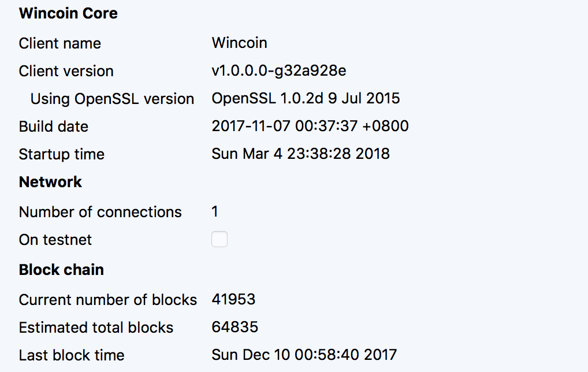Select the client version v1.0.0.0-g32a928e text
588x372 pixels.
pyautogui.click(x=279, y=71)
